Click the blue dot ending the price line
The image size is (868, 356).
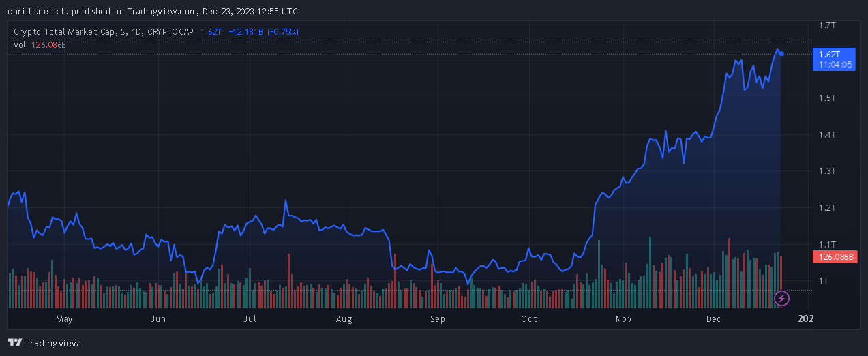point(781,54)
